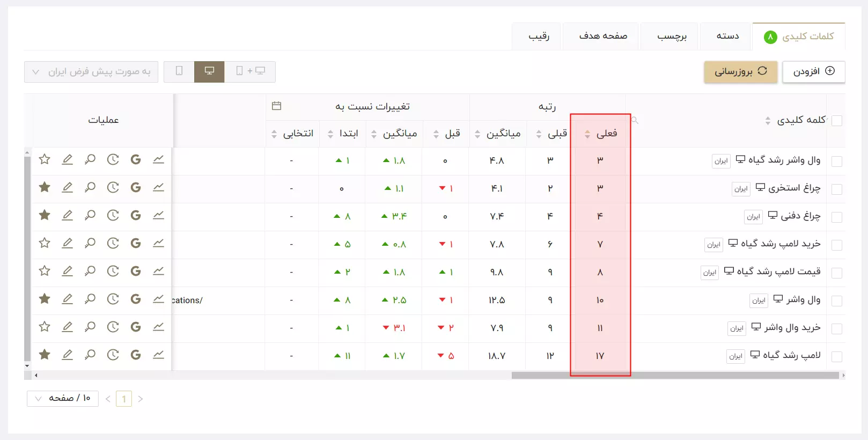Image resolution: width=868 pixels, height=440 pixels.
Task: Edit the وال واشر رشد گیاه keyword
Action: click(x=67, y=159)
